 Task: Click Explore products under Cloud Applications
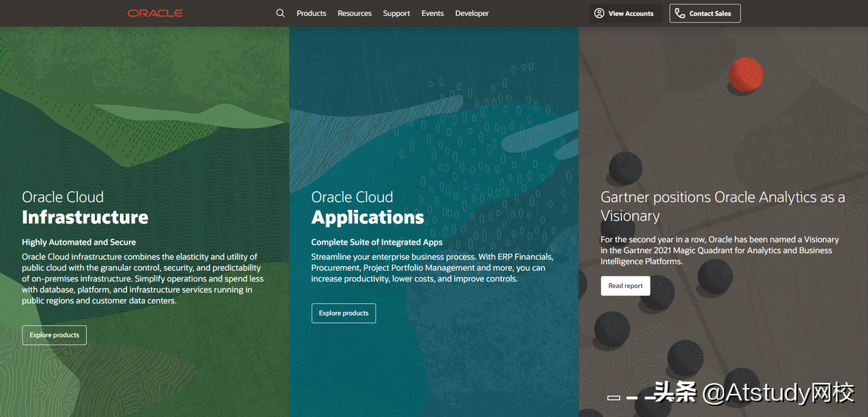pos(344,313)
